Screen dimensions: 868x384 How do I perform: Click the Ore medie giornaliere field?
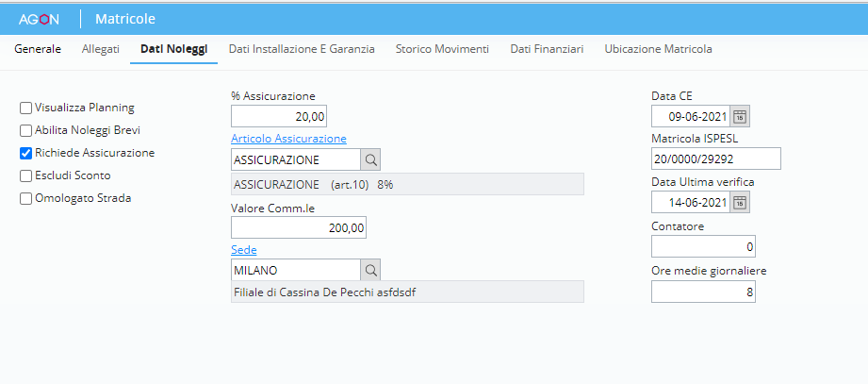pos(703,292)
